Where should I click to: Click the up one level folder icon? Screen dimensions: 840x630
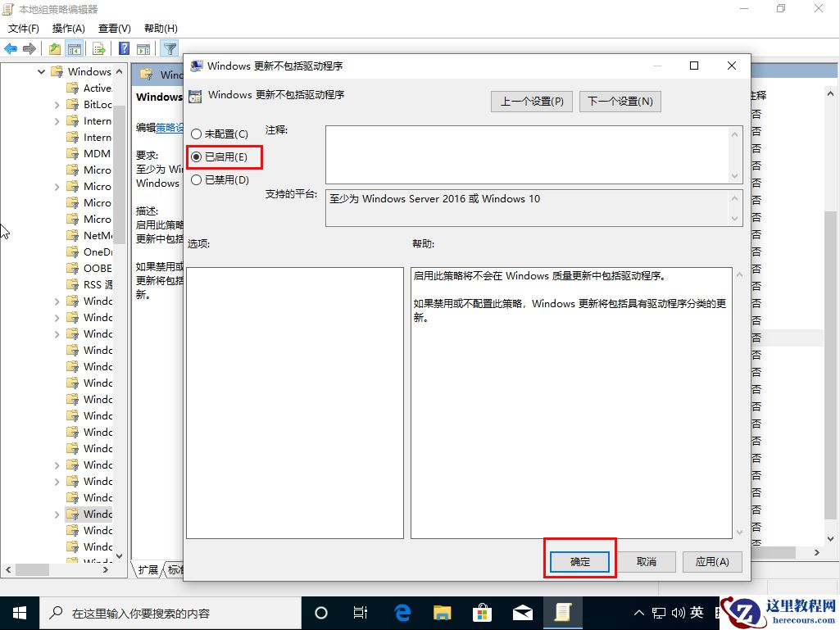pos(54,48)
